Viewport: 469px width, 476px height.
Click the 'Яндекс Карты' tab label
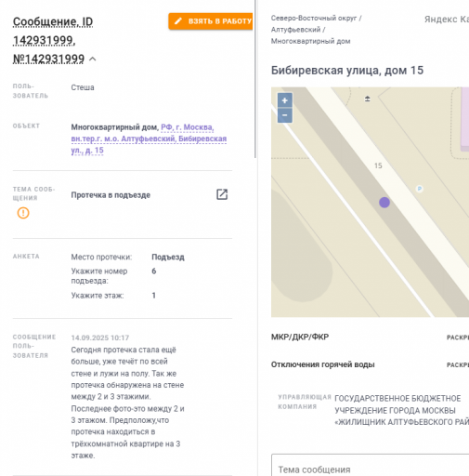tap(447, 20)
